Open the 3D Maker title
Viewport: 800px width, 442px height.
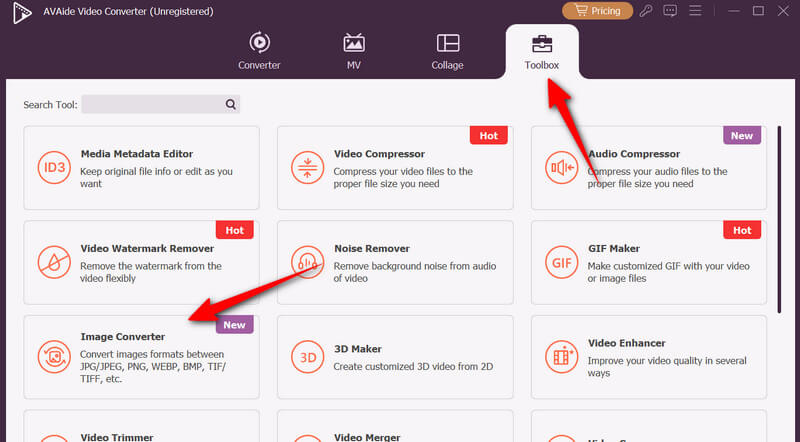pyautogui.click(x=358, y=349)
